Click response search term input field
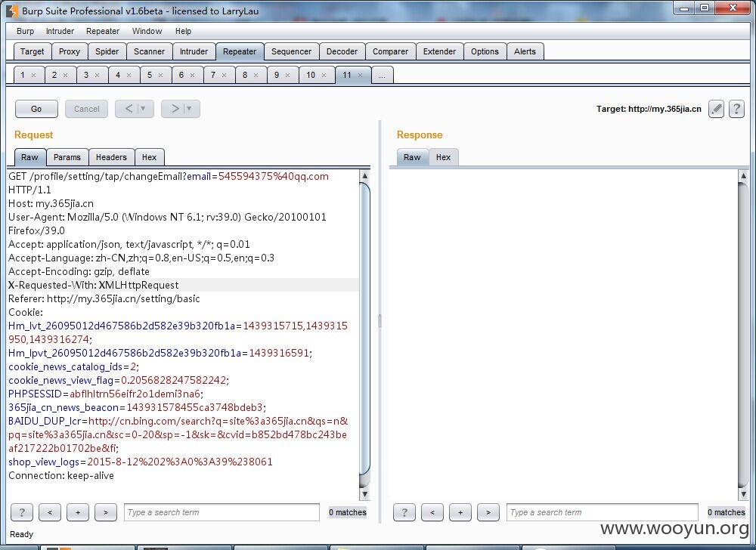Screen dimensions: 756x550 603,512
